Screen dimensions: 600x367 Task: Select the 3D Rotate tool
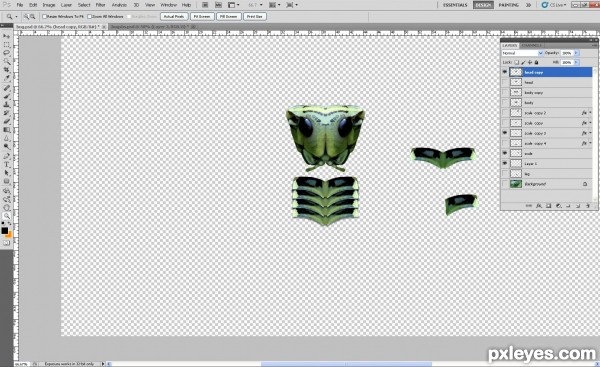tap(7, 191)
